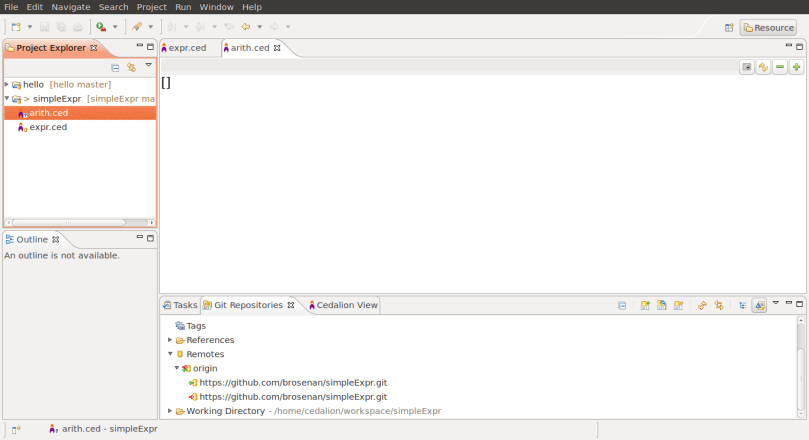Image resolution: width=809 pixels, height=440 pixels.
Task: Open the Navigate menu
Action: click(x=71, y=7)
